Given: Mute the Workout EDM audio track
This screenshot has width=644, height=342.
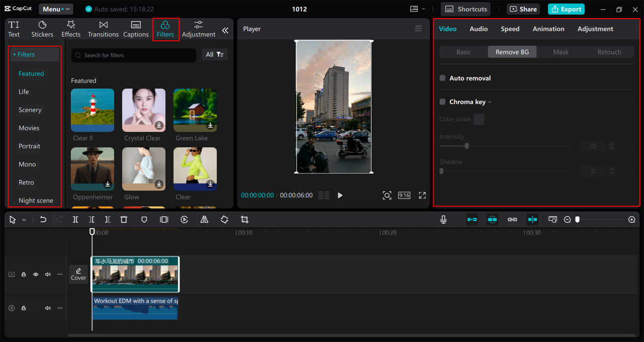Looking at the screenshot, I should tap(48, 308).
